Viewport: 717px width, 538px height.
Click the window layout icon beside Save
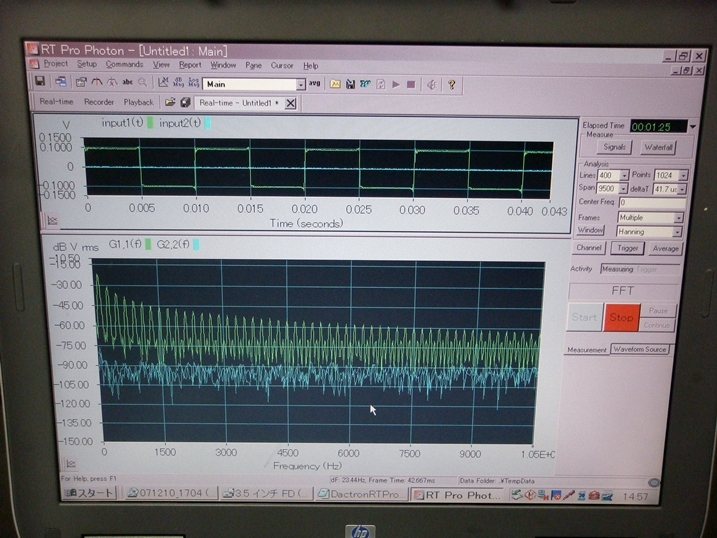61,82
